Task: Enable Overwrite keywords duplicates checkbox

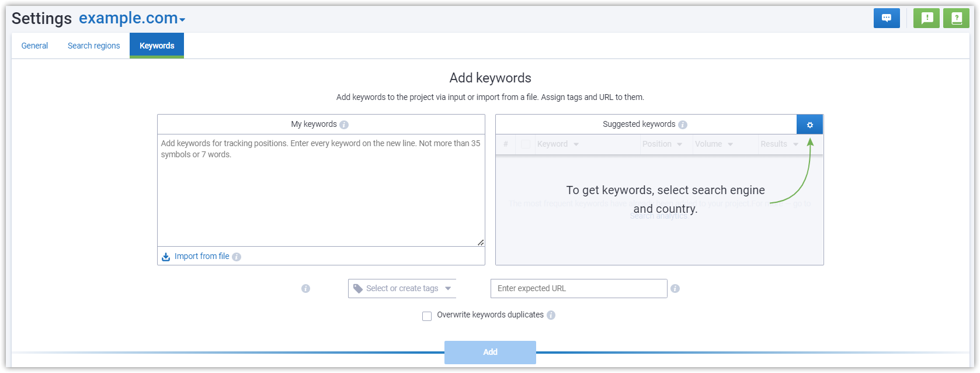Action: [x=427, y=316]
